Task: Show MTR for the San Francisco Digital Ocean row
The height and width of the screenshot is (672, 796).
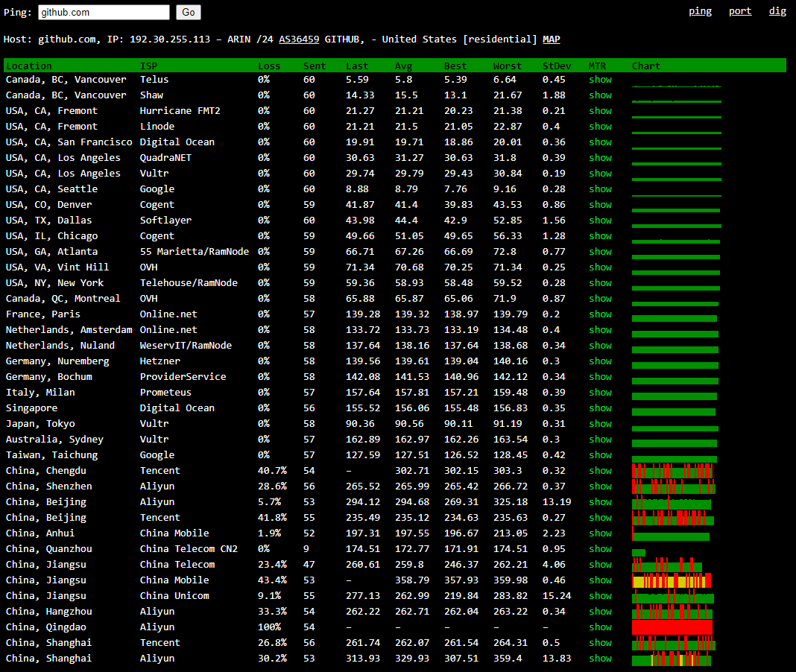Action: 600,142
